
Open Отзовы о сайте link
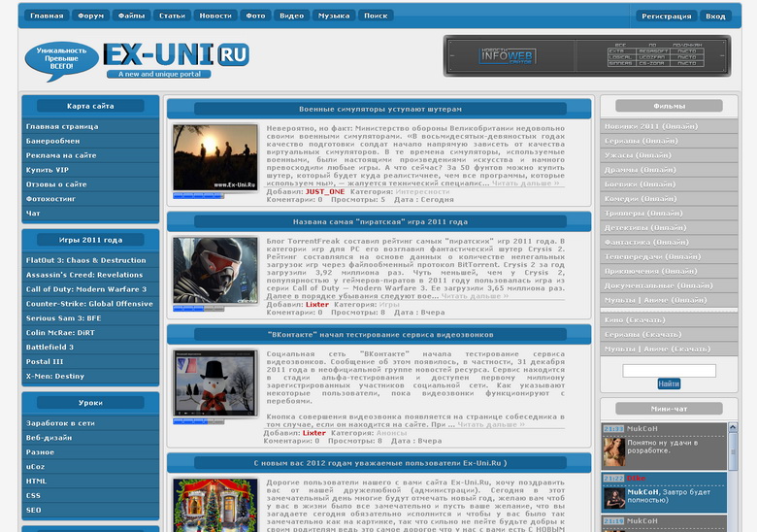click(x=90, y=184)
